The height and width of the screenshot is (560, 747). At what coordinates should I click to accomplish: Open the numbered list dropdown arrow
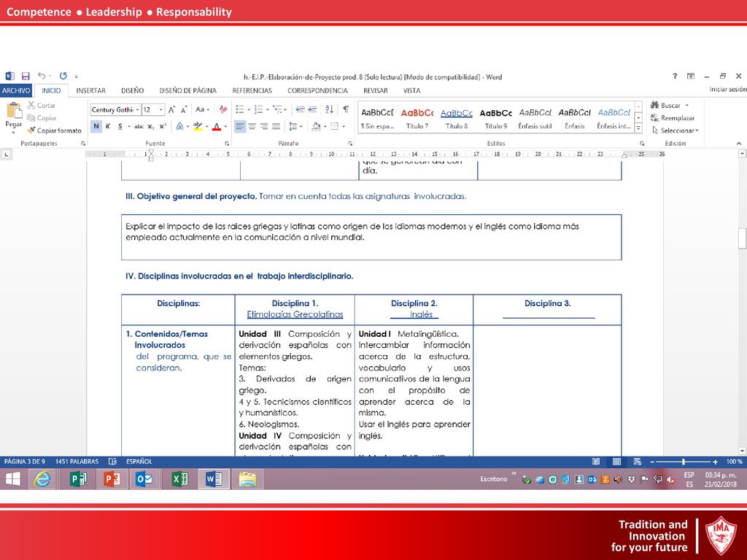tap(267, 109)
